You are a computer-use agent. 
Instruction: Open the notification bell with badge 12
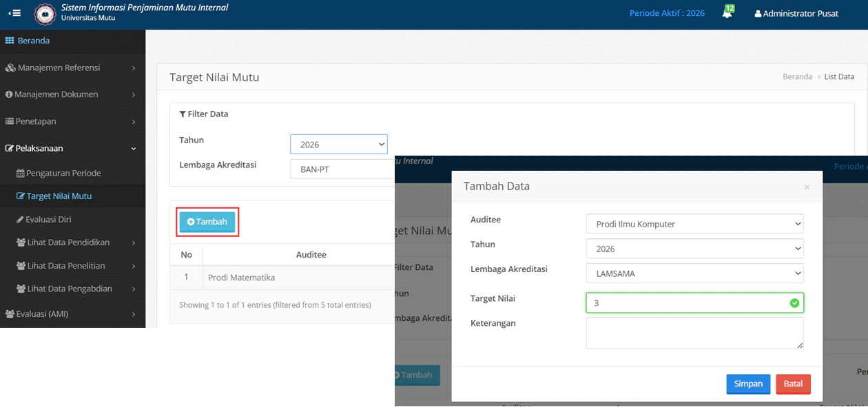(x=727, y=12)
